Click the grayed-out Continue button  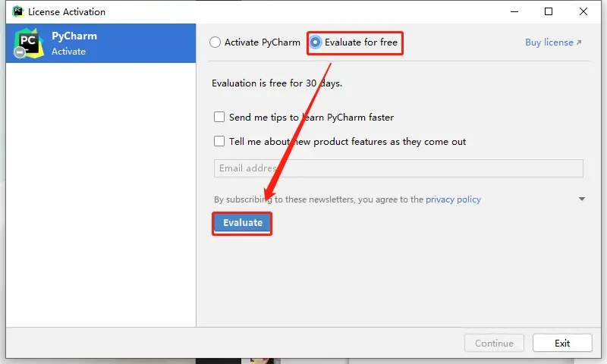pos(494,343)
